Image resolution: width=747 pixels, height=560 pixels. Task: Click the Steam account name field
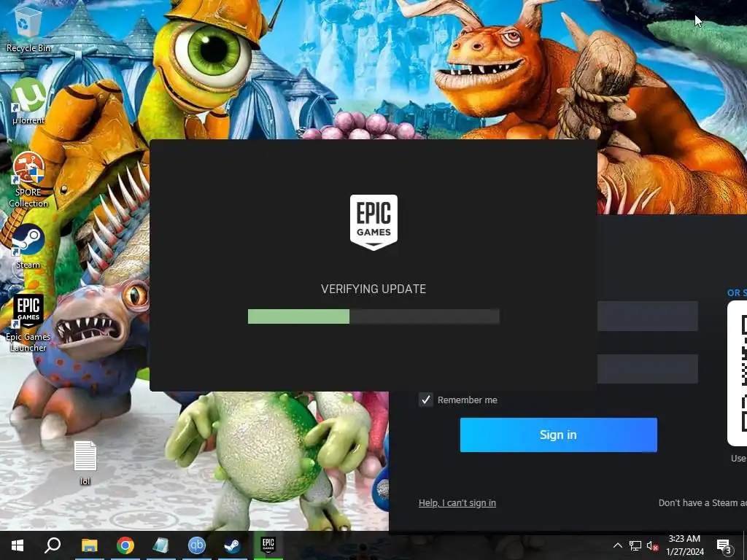point(648,316)
